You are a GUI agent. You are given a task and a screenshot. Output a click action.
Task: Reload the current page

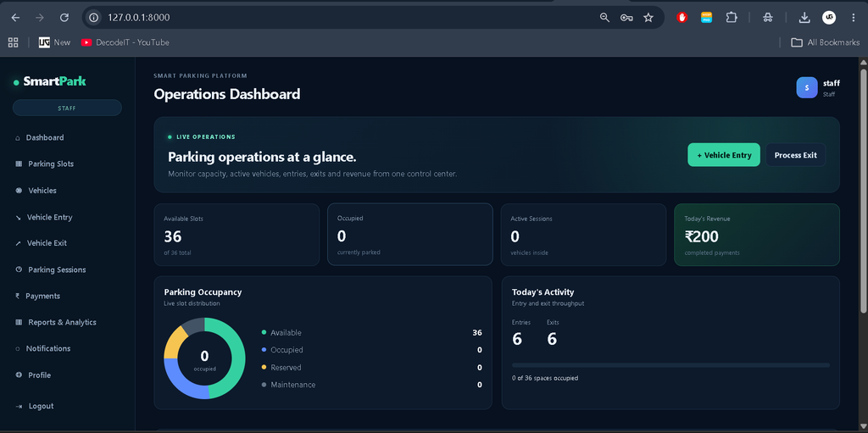pyautogui.click(x=64, y=18)
